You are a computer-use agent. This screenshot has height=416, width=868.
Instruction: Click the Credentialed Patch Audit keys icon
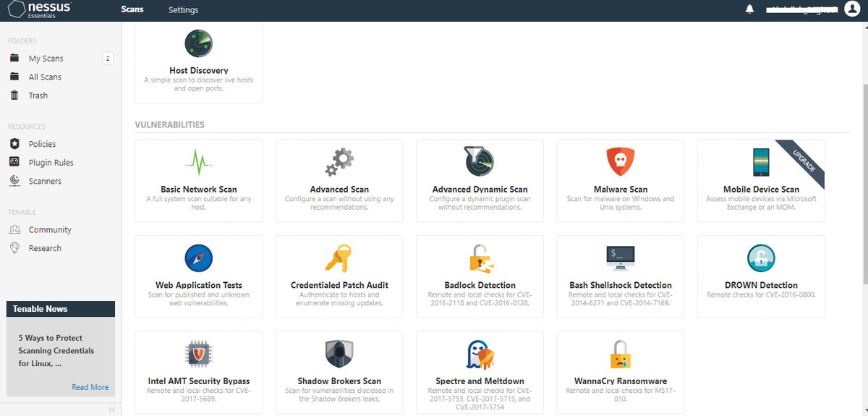tap(339, 258)
